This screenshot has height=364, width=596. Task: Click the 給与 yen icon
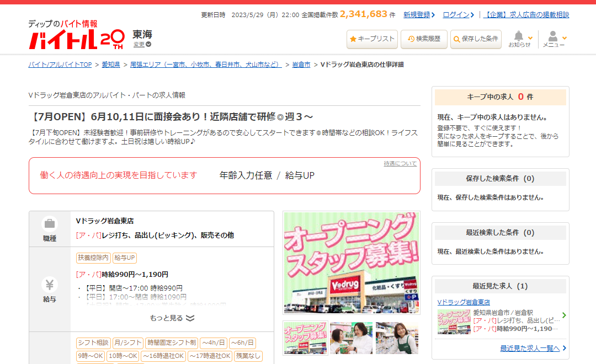click(50, 285)
